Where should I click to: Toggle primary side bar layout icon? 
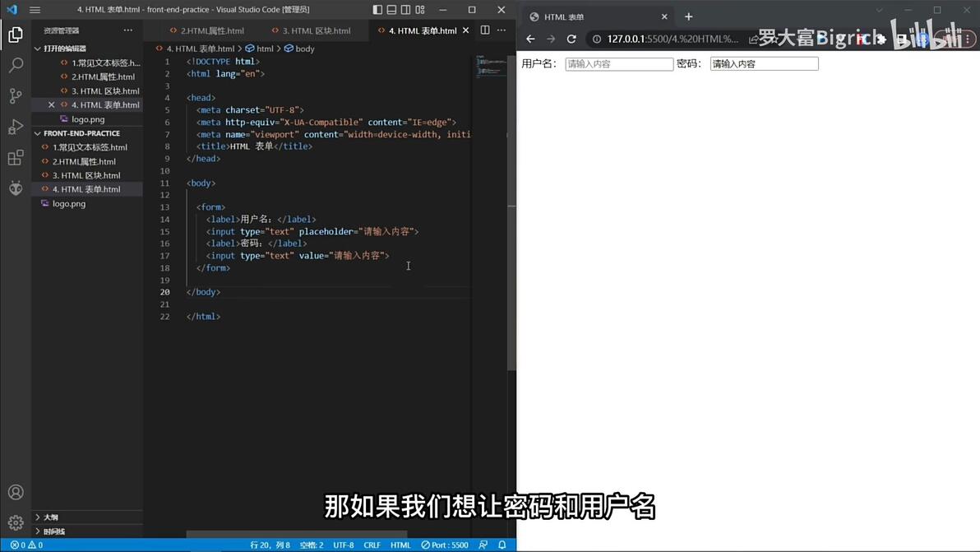[x=377, y=9]
